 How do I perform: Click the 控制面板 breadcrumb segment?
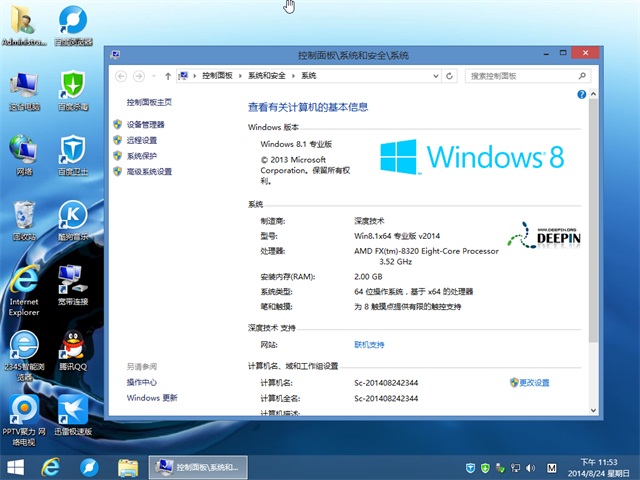(217, 75)
